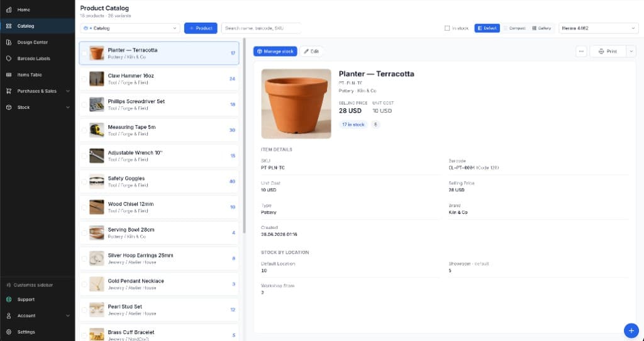The image size is (644, 341).
Task: Click the Support icon in sidebar
Action: [9, 299]
